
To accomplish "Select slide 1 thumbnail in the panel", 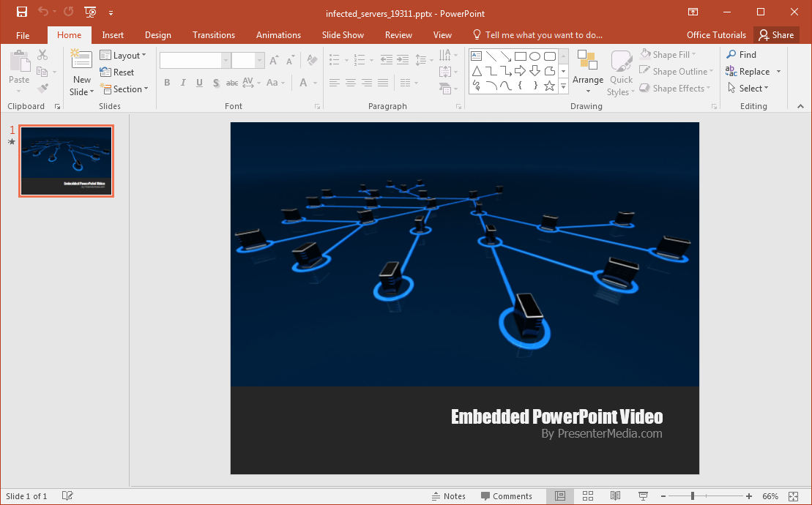I will (66, 161).
